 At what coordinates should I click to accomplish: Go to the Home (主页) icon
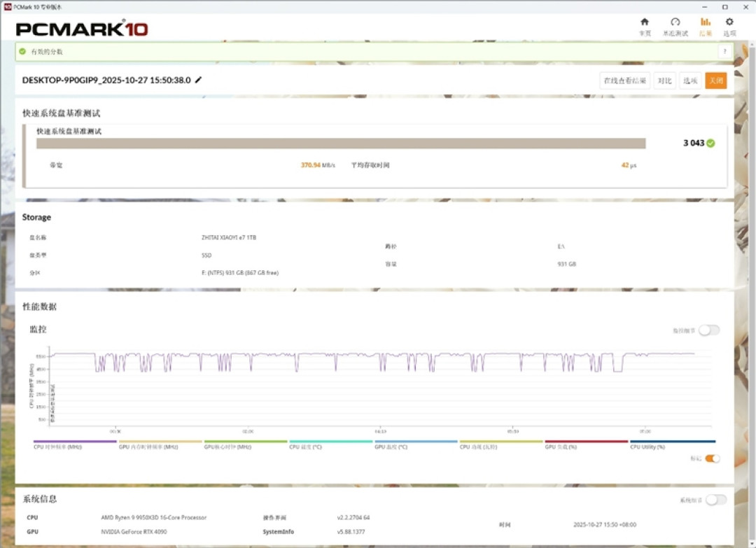pyautogui.click(x=645, y=22)
